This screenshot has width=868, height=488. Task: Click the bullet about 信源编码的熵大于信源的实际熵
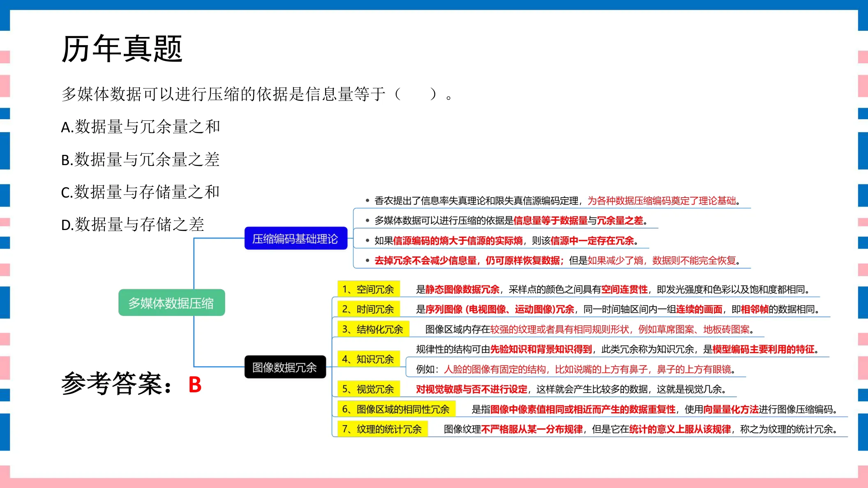pos(506,241)
